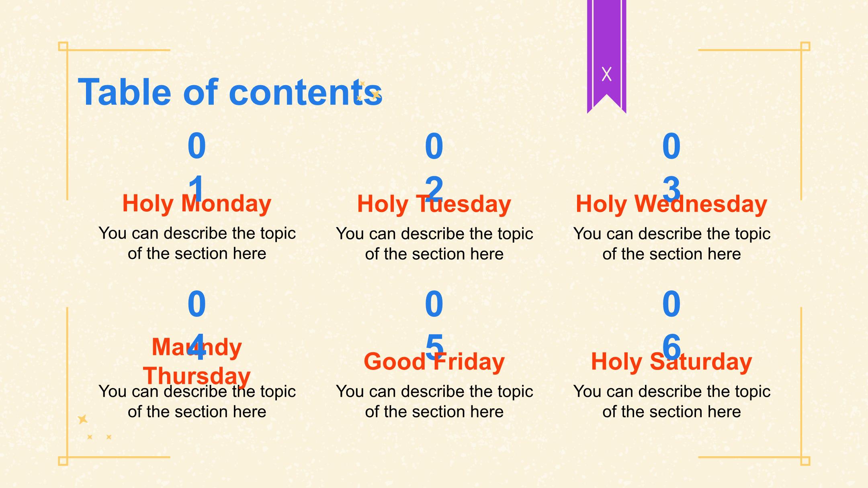Click the Table of contents title
The width and height of the screenshot is (868, 488).
pyautogui.click(x=230, y=92)
